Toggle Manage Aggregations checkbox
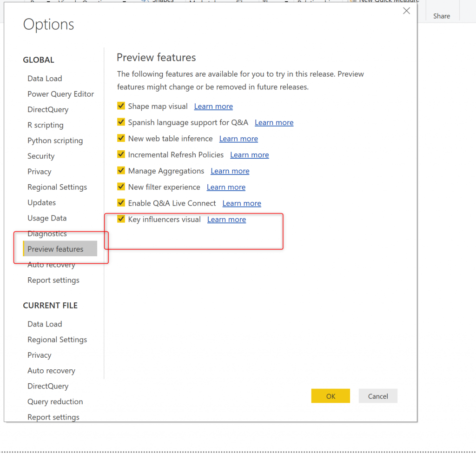 121,171
